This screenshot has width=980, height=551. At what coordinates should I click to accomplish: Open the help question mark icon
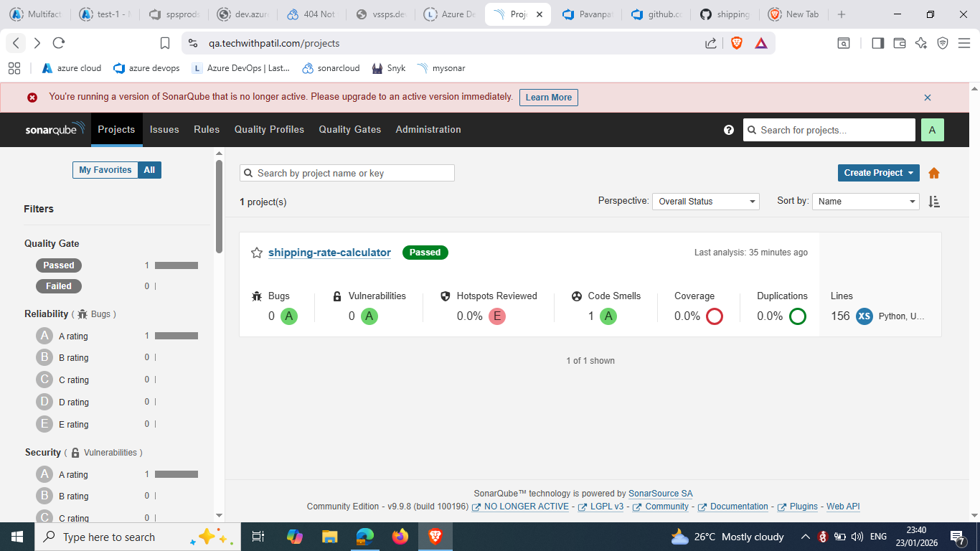click(729, 130)
